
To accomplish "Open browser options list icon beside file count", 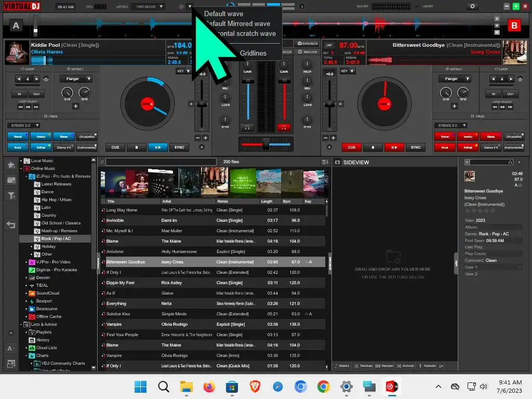I will [324, 162].
